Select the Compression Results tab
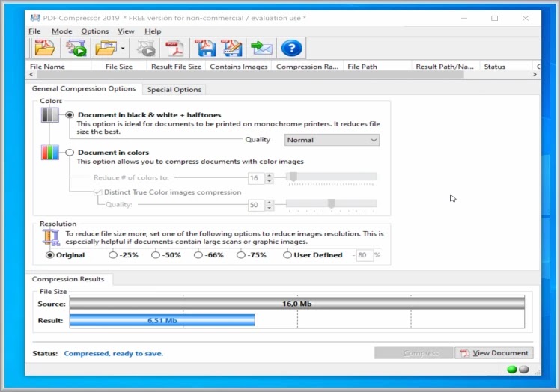The image size is (560, 392). tap(68, 279)
